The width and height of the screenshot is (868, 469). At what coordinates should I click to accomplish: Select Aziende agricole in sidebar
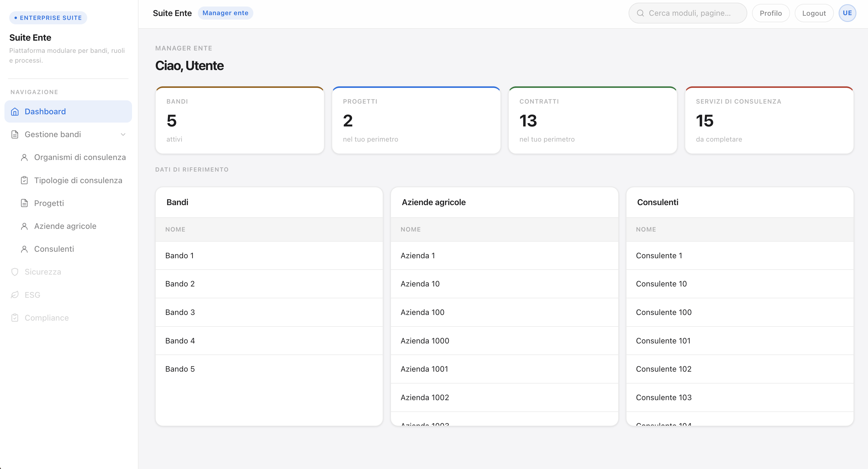click(73, 226)
